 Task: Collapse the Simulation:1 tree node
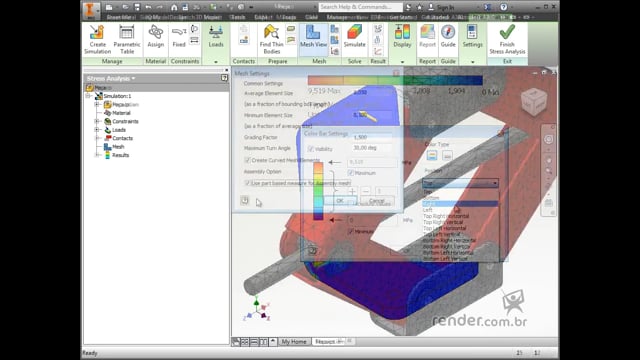click(x=88, y=96)
